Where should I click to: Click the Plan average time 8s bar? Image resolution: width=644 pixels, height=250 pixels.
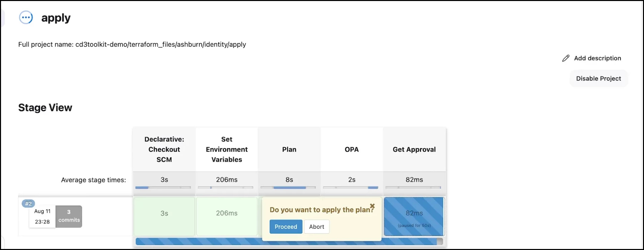(x=289, y=182)
